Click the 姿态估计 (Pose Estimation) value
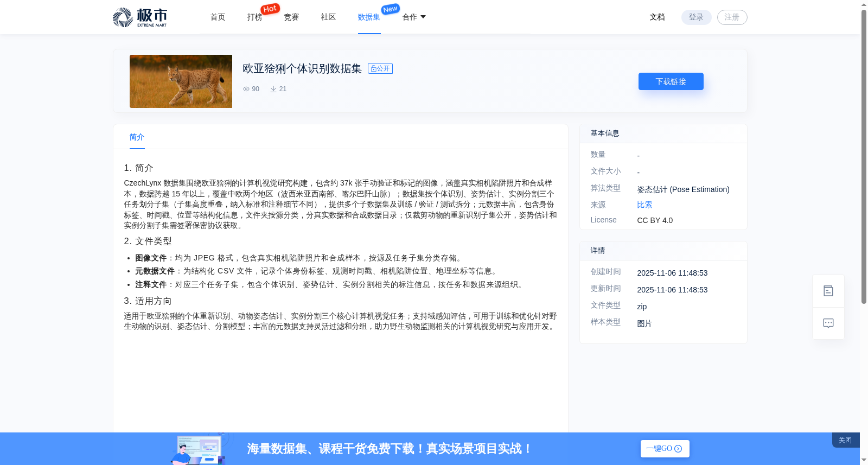 point(683,189)
